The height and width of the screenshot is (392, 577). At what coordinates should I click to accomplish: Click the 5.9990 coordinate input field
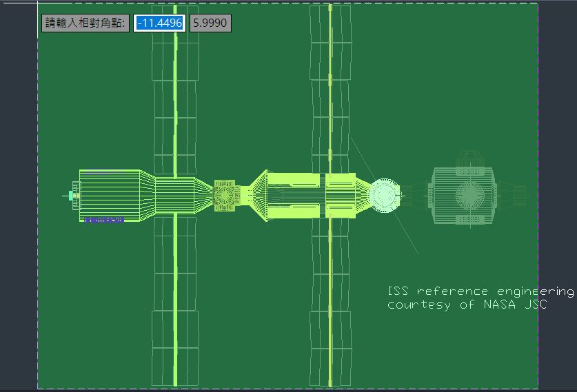click(x=210, y=23)
